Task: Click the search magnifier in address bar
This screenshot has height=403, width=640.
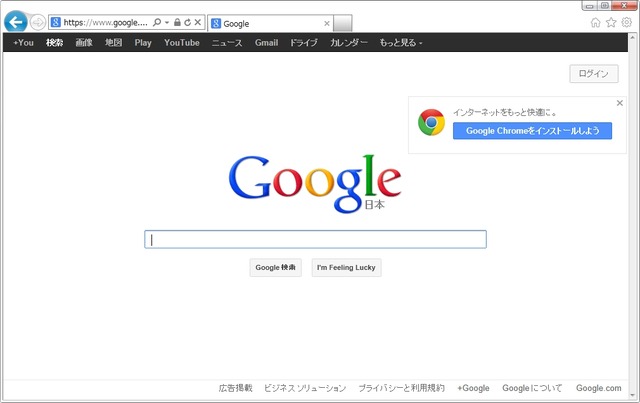Action: (157, 22)
